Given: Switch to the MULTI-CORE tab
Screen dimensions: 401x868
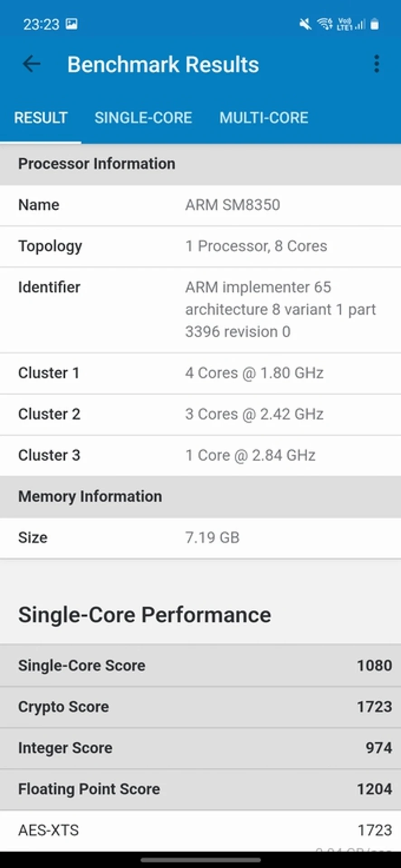Looking at the screenshot, I should click(x=263, y=118).
